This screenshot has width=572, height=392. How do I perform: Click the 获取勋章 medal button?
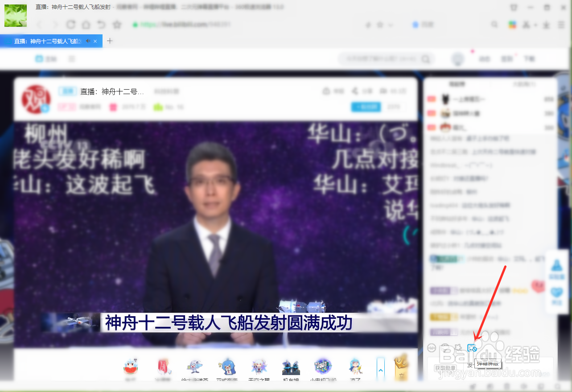pos(445,368)
